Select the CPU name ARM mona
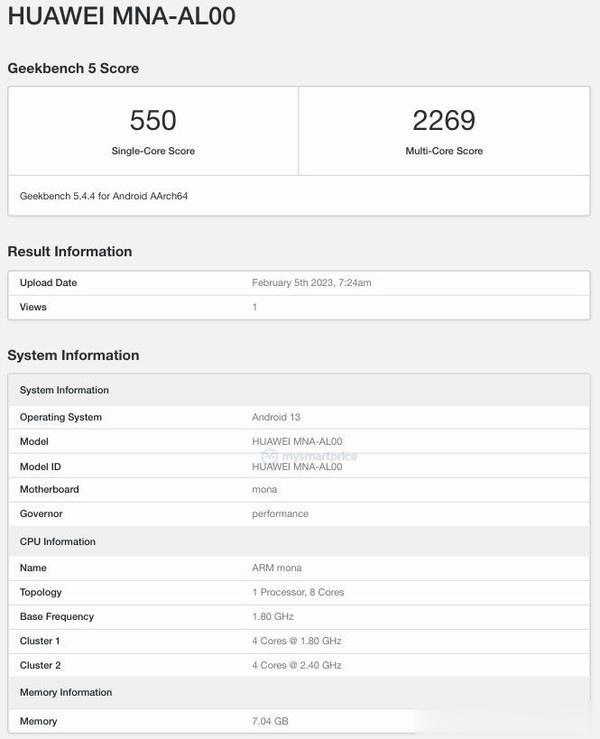The image size is (600, 739). tap(277, 568)
